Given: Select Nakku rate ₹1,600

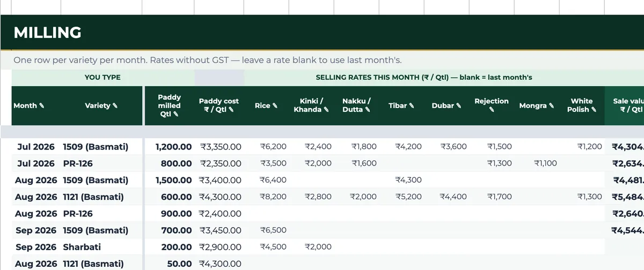Looking at the screenshot, I should [364, 163].
